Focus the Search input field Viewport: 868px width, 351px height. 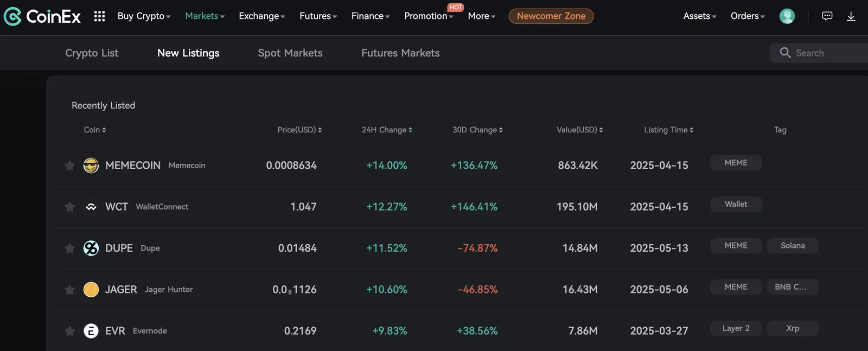(819, 53)
